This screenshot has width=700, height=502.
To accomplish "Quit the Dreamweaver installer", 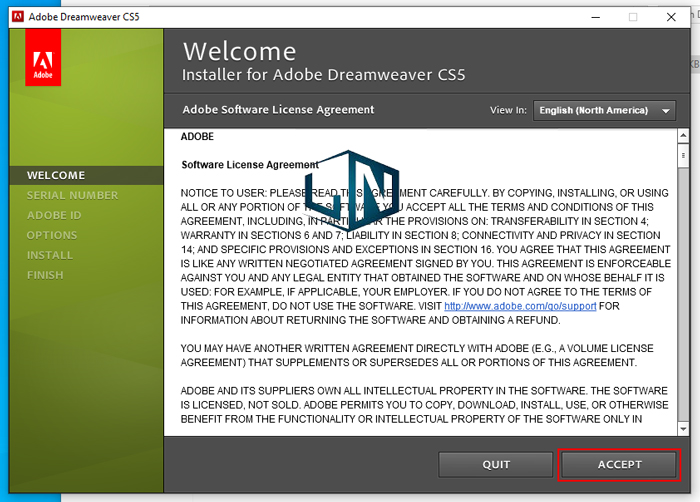I will pos(496,464).
